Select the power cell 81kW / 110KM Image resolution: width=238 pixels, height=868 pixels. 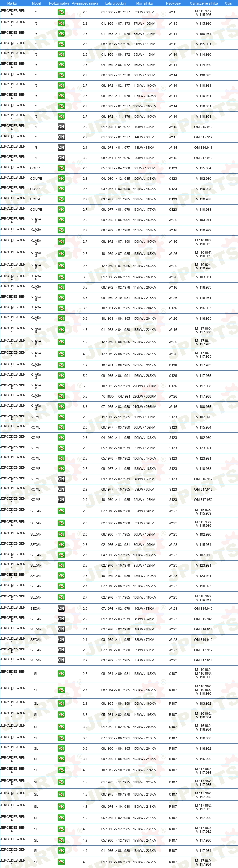click(144, 44)
